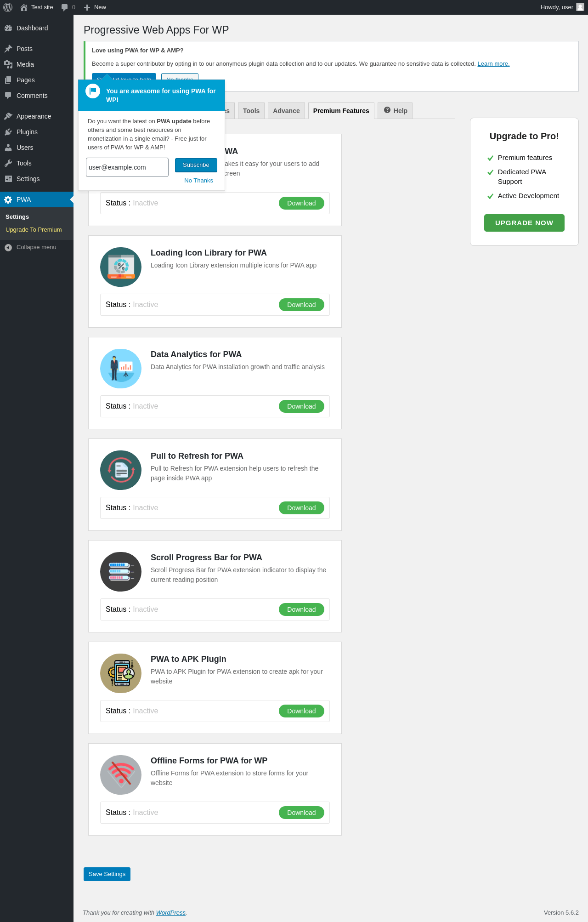Click the Premium features checklist item

pyautogui.click(x=525, y=158)
